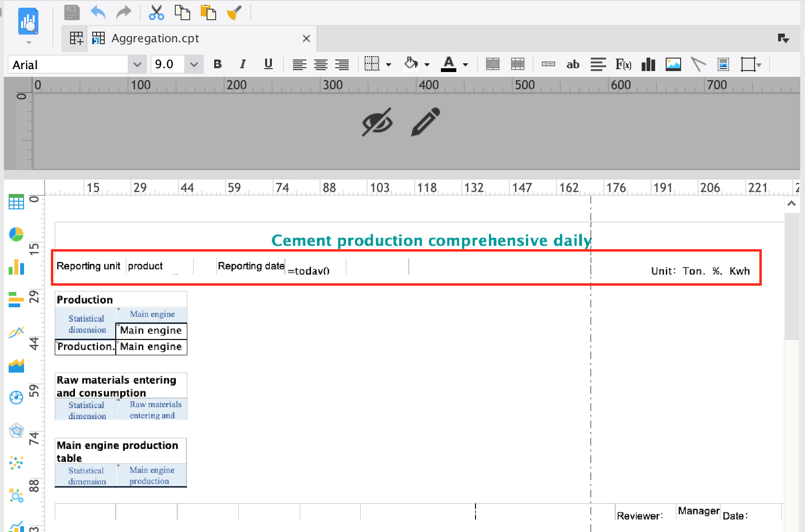The height and width of the screenshot is (532, 805).
Task: Insert plain text with ab icon
Action: (x=573, y=64)
